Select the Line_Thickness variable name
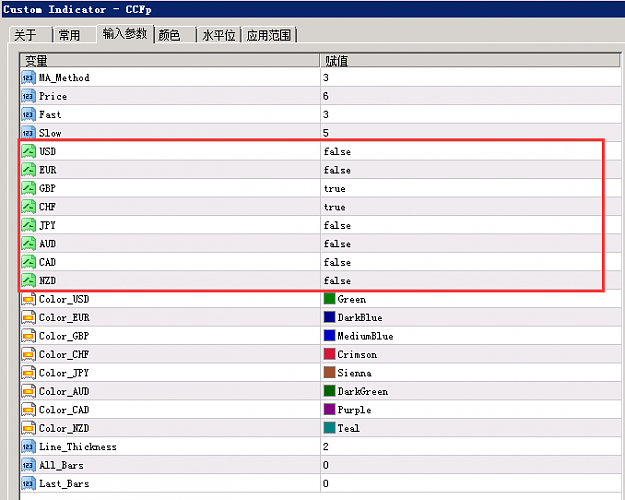 [x=78, y=447]
